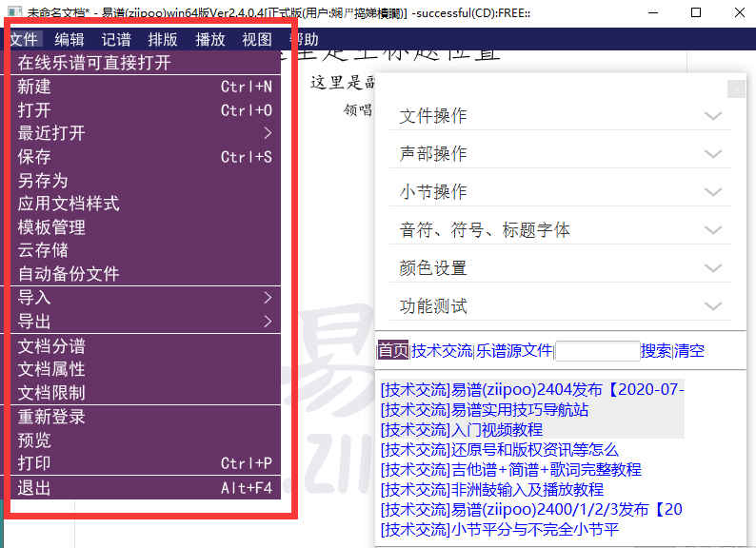756x548 pixels.
Task: Select 文档分谱 menu item
Action: click(146, 346)
